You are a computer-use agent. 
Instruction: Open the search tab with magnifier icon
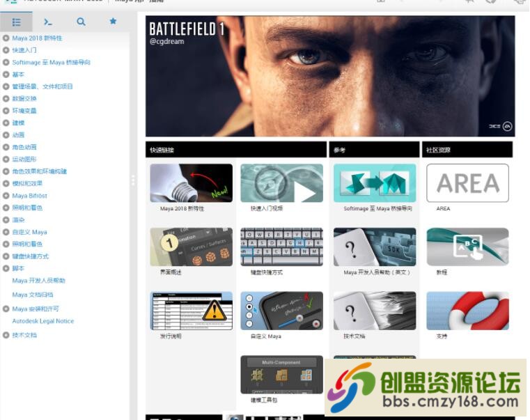81,22
